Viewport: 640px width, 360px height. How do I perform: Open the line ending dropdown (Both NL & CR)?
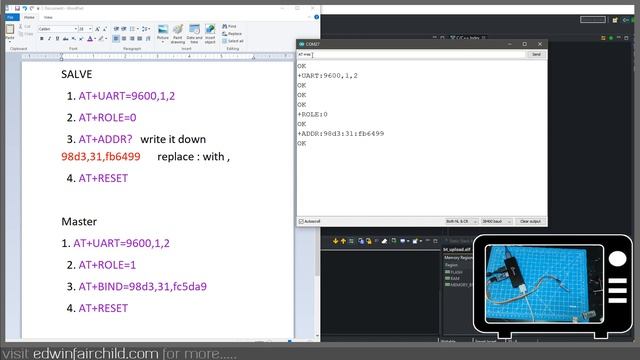pos(461,221)
